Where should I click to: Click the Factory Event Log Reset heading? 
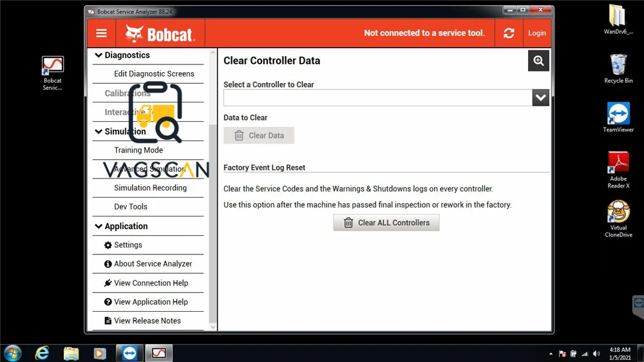click(x=264, y=167)
